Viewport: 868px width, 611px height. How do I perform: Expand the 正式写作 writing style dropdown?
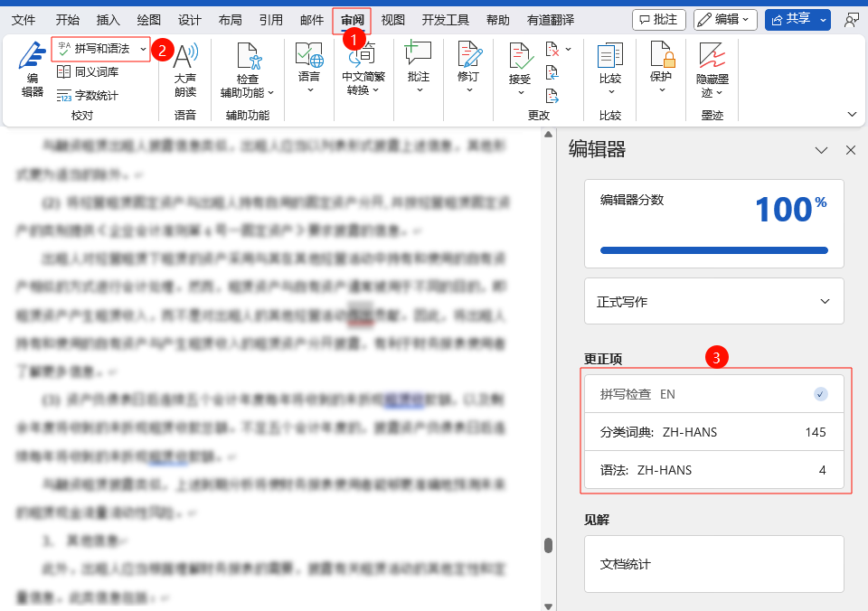713,301
